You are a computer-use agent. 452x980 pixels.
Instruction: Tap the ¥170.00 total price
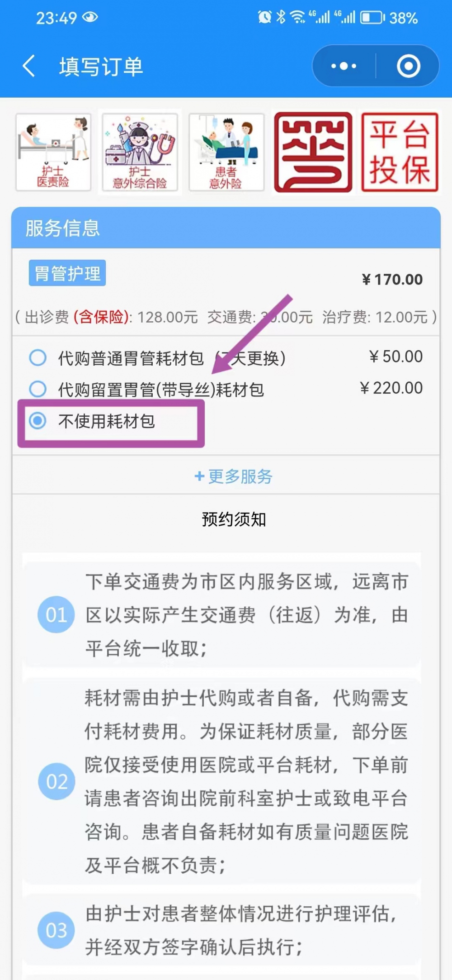click(392, 280)
